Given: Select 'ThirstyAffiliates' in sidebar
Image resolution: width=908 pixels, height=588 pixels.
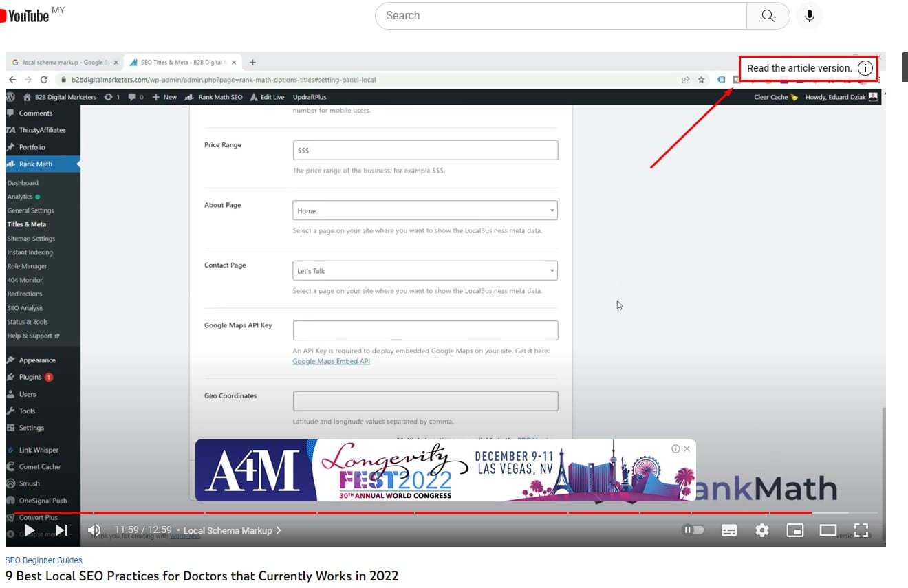Looking at the screenshot, I should click(x=42, y=130).
